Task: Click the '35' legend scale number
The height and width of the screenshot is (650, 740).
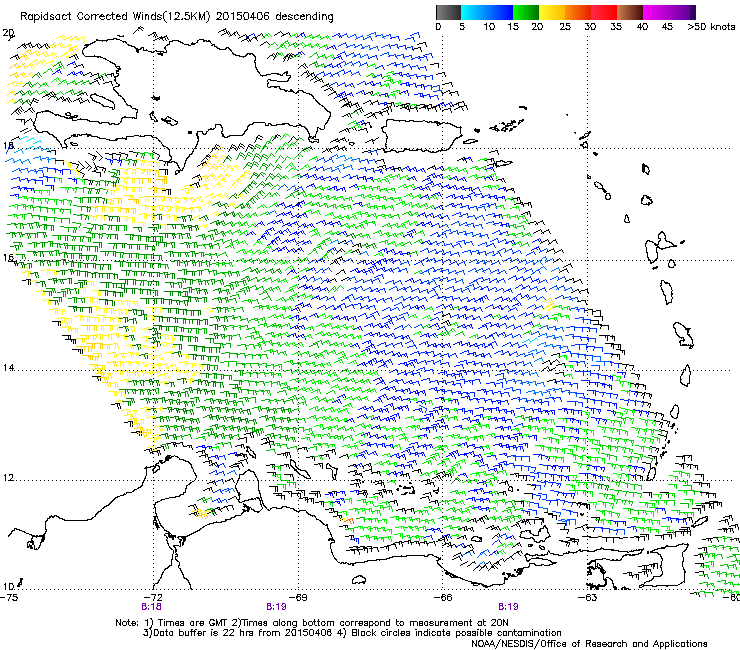Action: pos(616,26)
